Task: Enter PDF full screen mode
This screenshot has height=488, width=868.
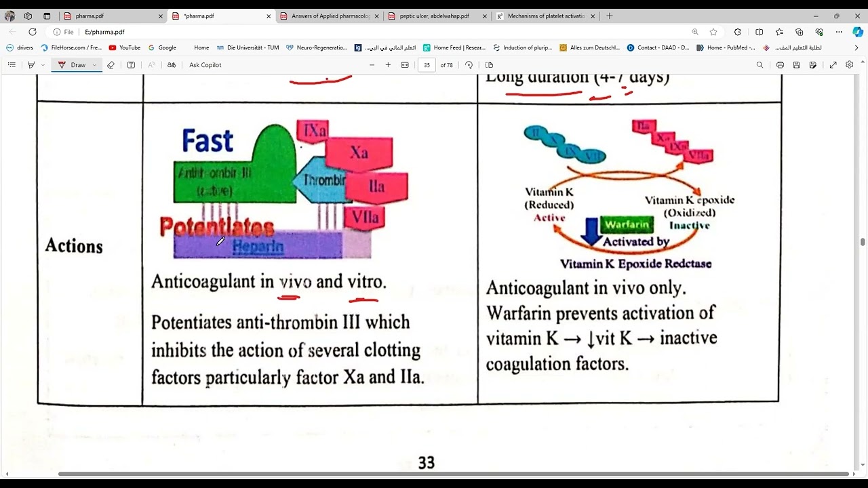Action: click(x=833, y=65)
